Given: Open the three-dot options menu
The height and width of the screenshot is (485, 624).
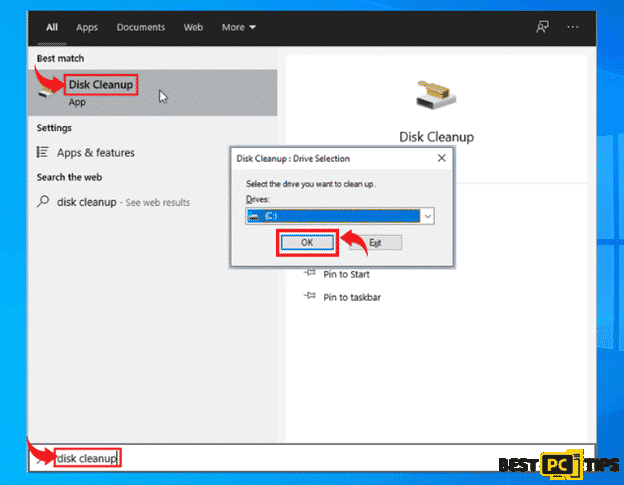Looking at the screenshot, I should tap(573, 27).
